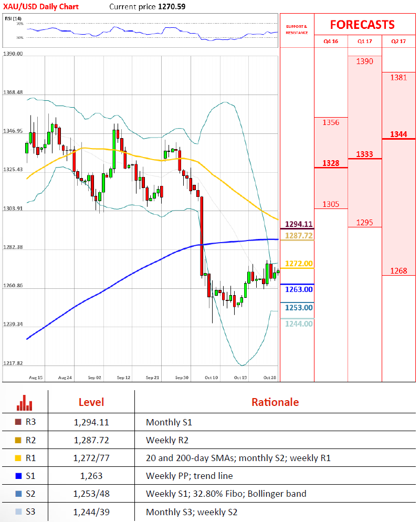Click the Level column header
The height and width of the screenshot is (522, 420).
[x=91, y=402]
